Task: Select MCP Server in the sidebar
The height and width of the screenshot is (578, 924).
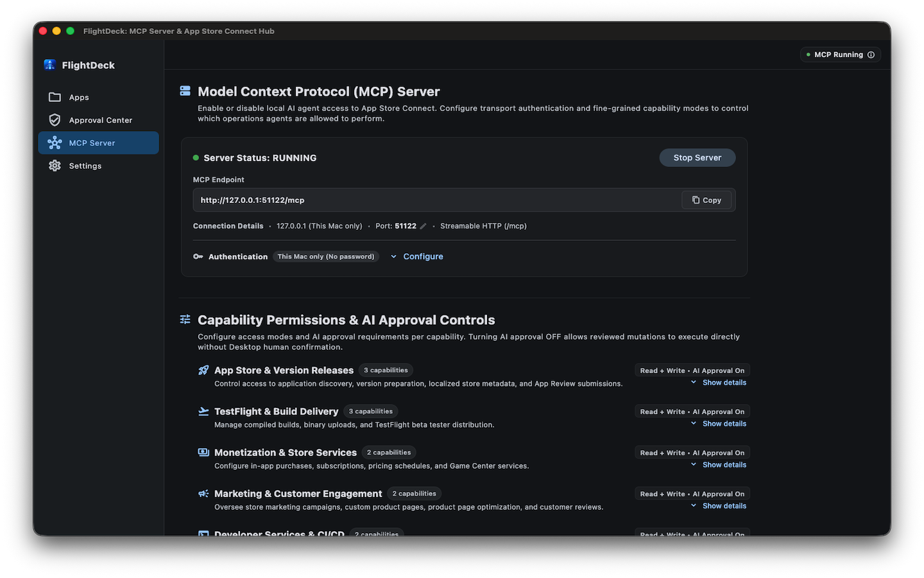Action: pyautogui.click(x=98, y=143)
